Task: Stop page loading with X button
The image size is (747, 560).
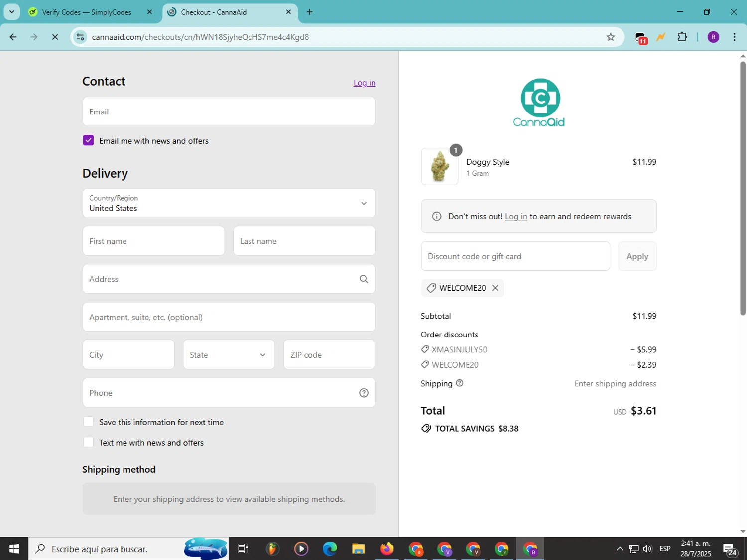Action: click(x=55, y=37)
